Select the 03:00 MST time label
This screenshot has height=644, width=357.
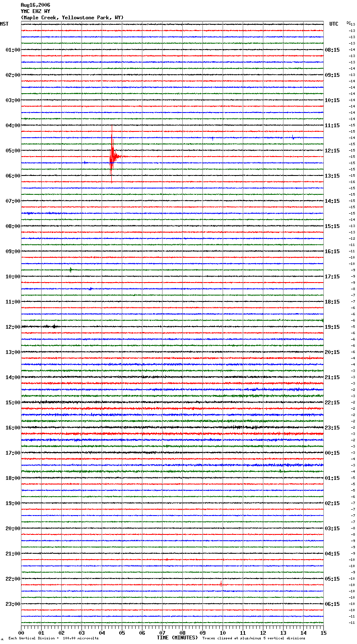pyautogui.click(x=13, y=100)
